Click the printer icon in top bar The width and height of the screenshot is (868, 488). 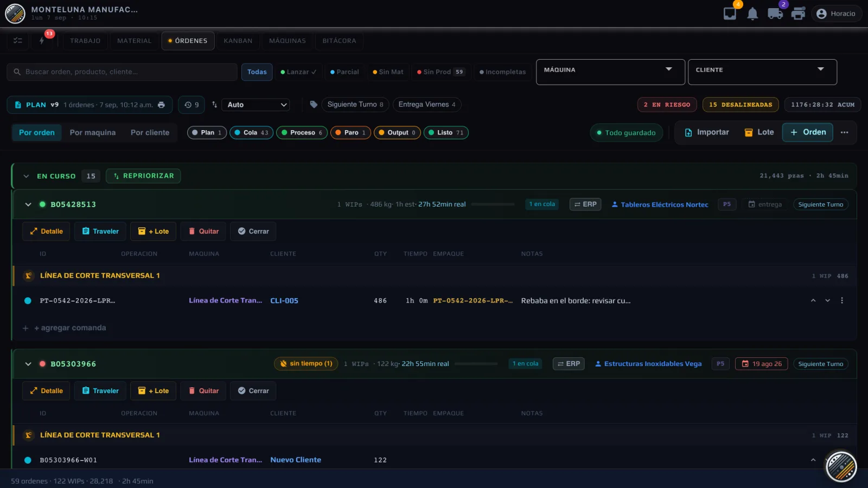tap(798, 14)
